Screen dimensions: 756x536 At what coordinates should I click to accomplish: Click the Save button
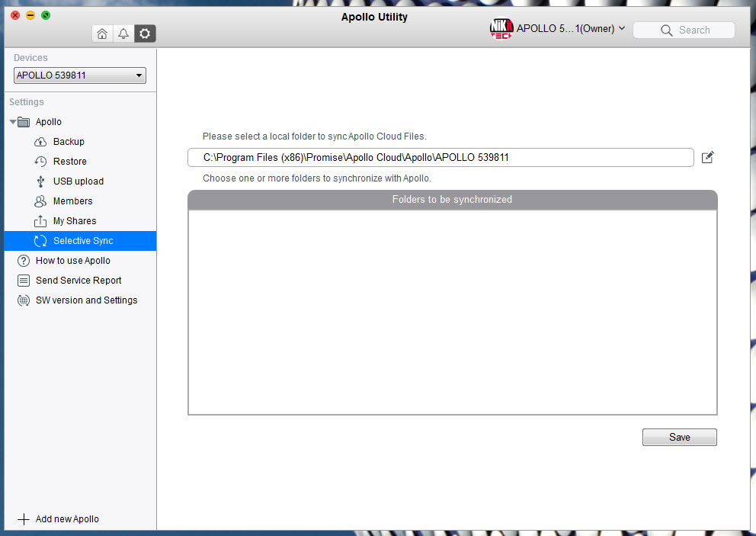point(679,437)
